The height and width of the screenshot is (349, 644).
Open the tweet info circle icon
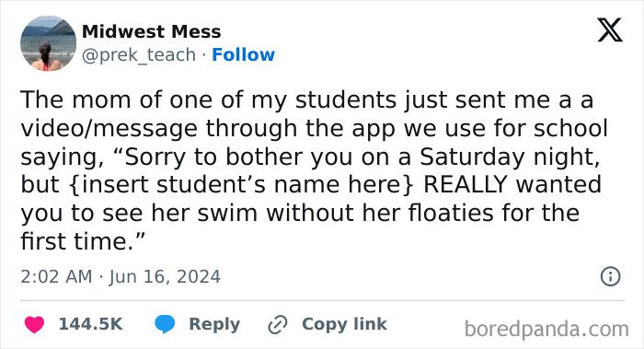(610, 276)
